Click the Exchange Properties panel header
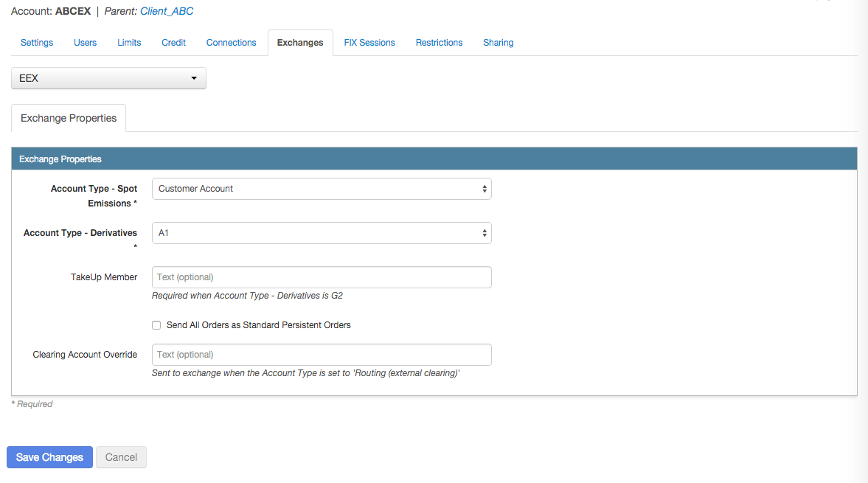 click(x=434, y=159)
